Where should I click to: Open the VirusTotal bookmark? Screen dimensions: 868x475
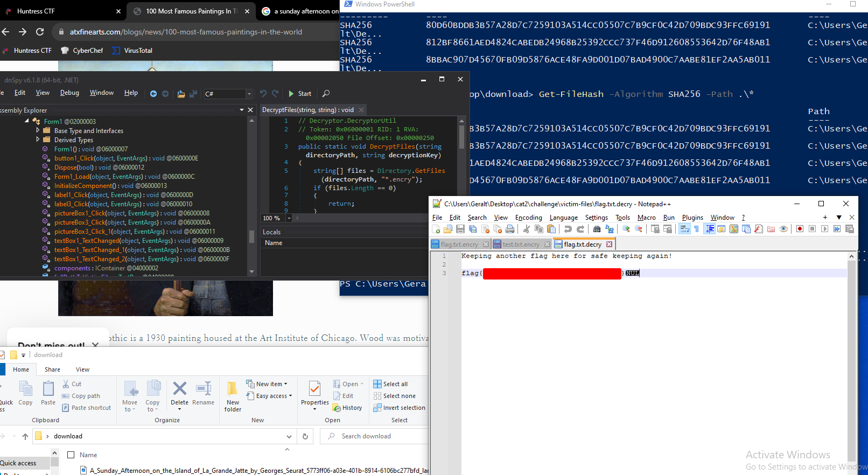click(132, 51)
